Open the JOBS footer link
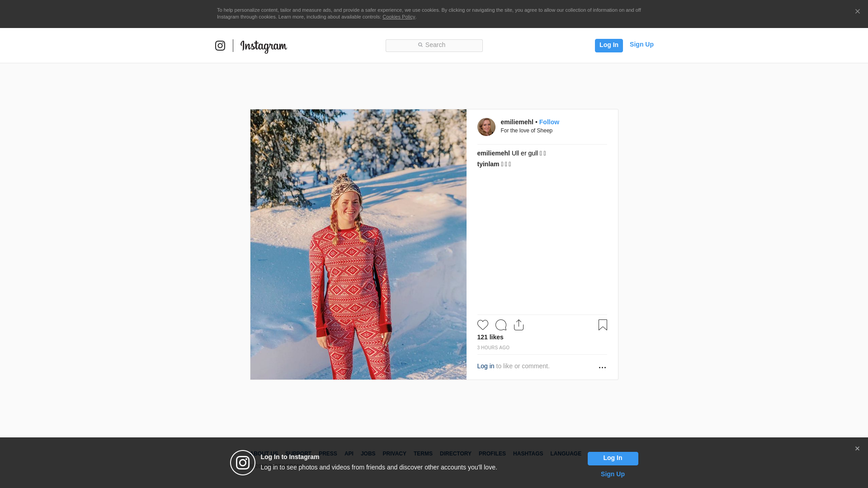Viewport: 868px width, 488px height. 368,454
